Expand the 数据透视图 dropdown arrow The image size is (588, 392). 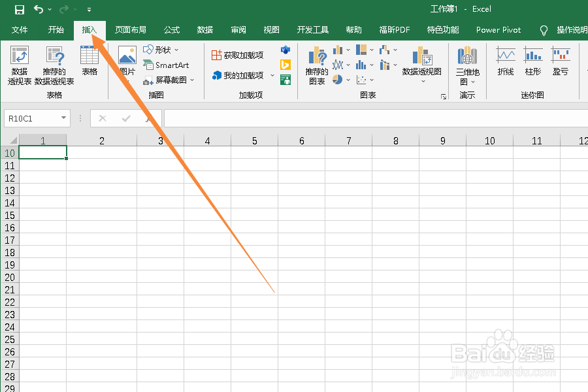[x=423, y=81]
